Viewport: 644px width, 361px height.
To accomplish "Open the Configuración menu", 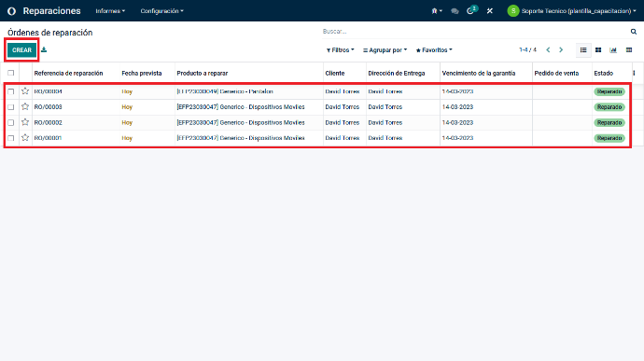I will click(x=161, y=11).
